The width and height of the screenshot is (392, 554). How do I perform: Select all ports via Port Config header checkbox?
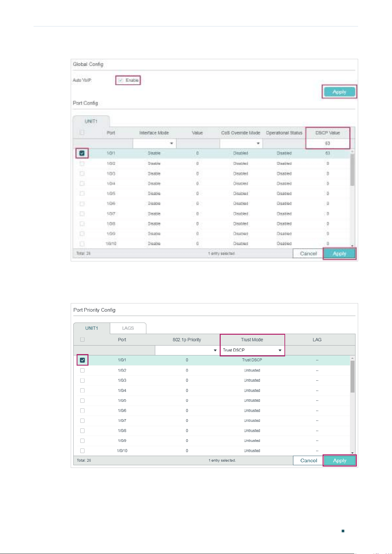(x=82, y=132)
